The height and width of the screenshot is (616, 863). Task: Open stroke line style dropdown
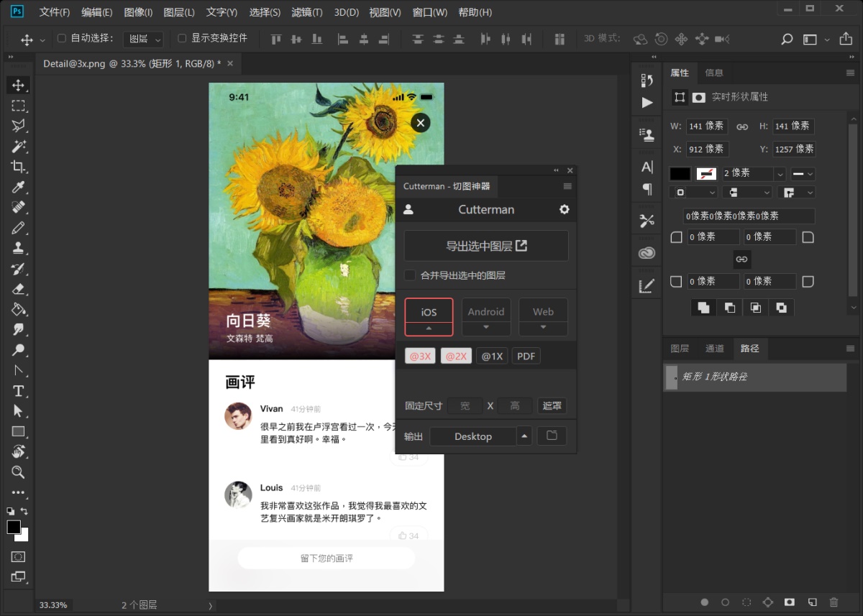point(803,174)
